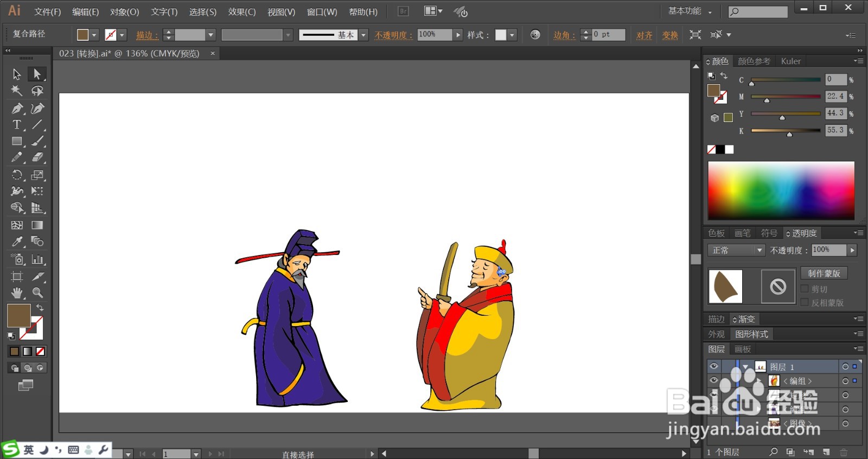Screen dimensions: 868x459
Task: Open the 效果(C) menu
Action: coord(242,11)
